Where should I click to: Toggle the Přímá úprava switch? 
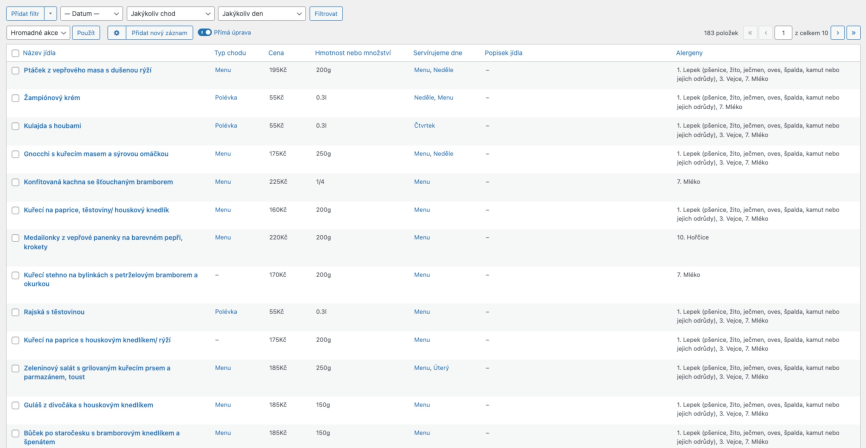205,33
